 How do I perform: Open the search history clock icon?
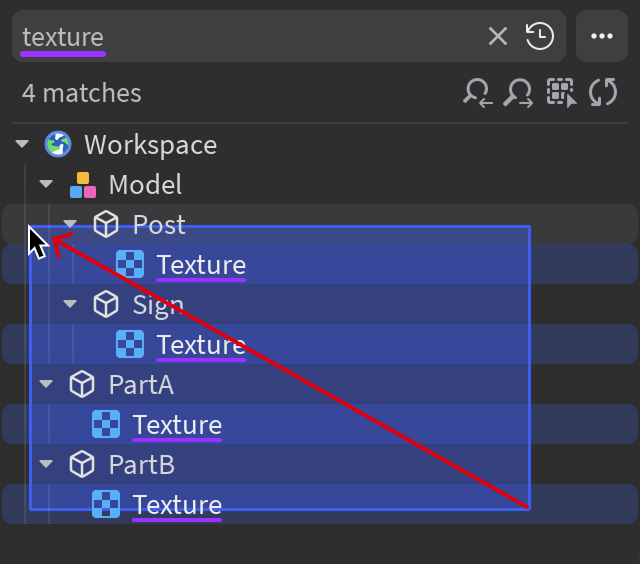point(540,37)
